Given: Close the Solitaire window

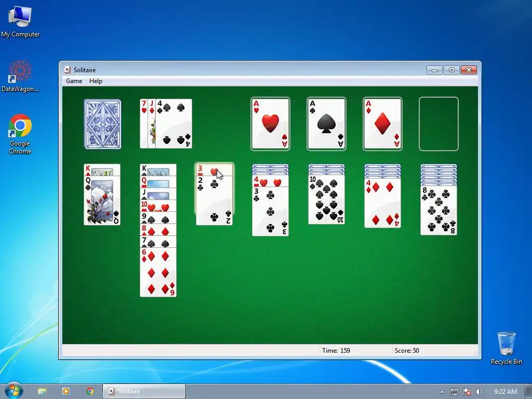Looking at the screenshot, I should (469, 70).
